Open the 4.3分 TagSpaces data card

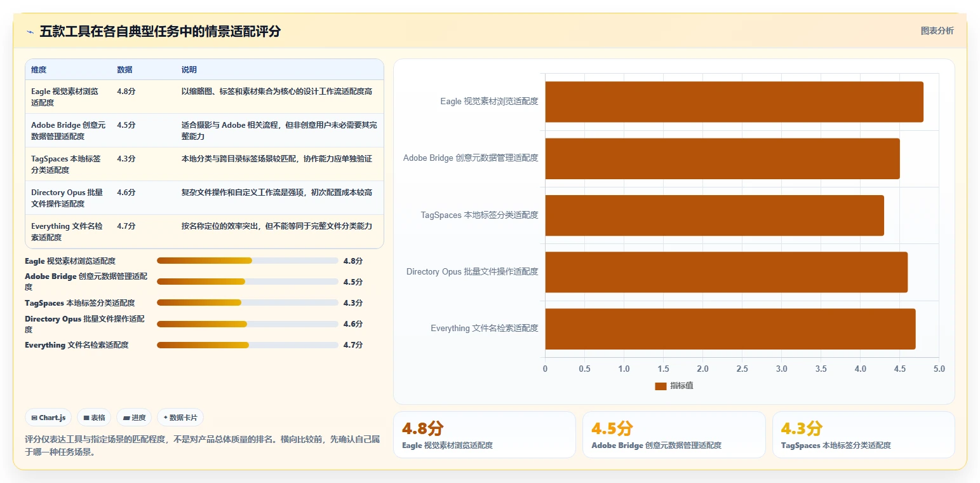[x=864, y=435]
